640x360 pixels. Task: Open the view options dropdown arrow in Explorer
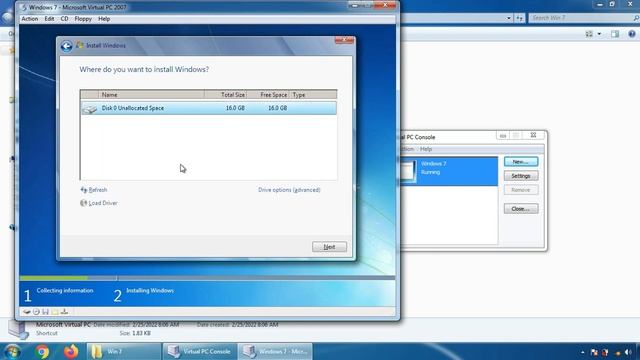pyautogui.click(x=599, y=34)
